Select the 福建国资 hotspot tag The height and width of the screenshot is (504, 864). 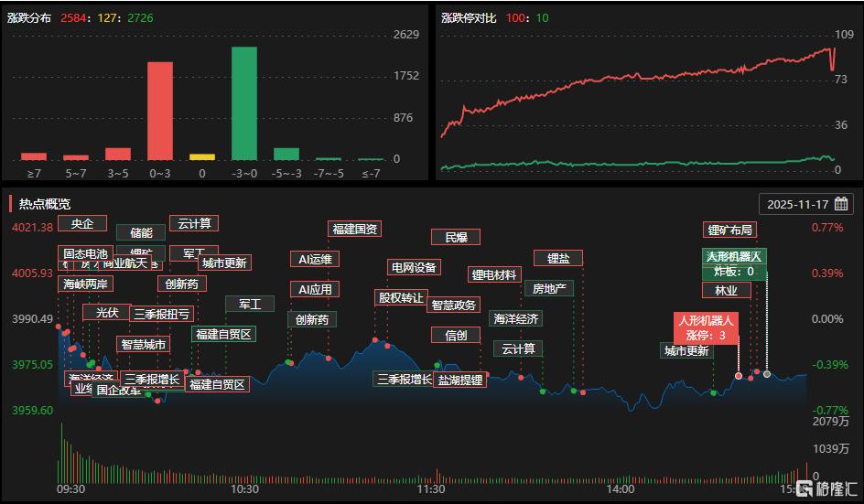[356, 229]
